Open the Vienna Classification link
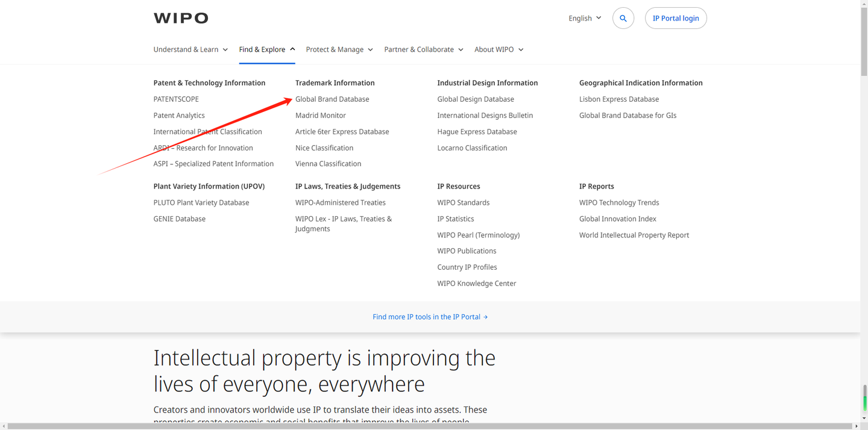The width and height of the screenshot is (868, 430). point(328,164)
